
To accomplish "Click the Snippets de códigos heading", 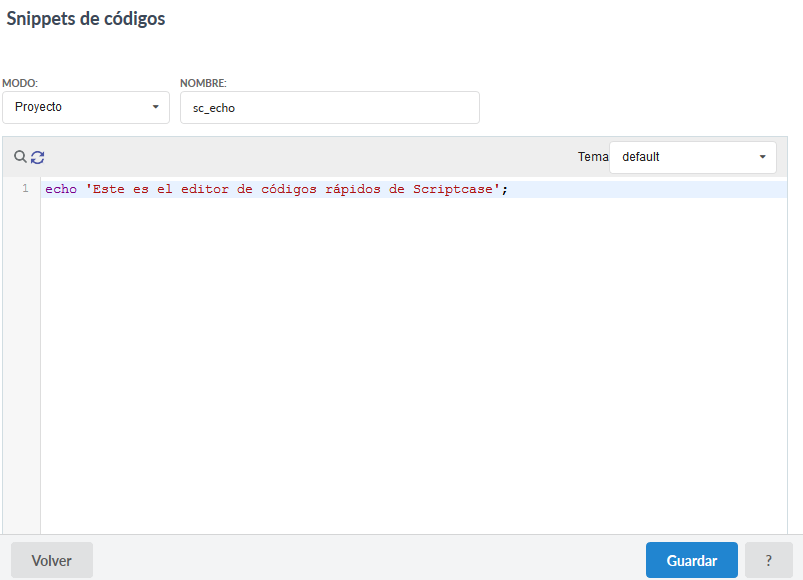I will pos(85,18).
